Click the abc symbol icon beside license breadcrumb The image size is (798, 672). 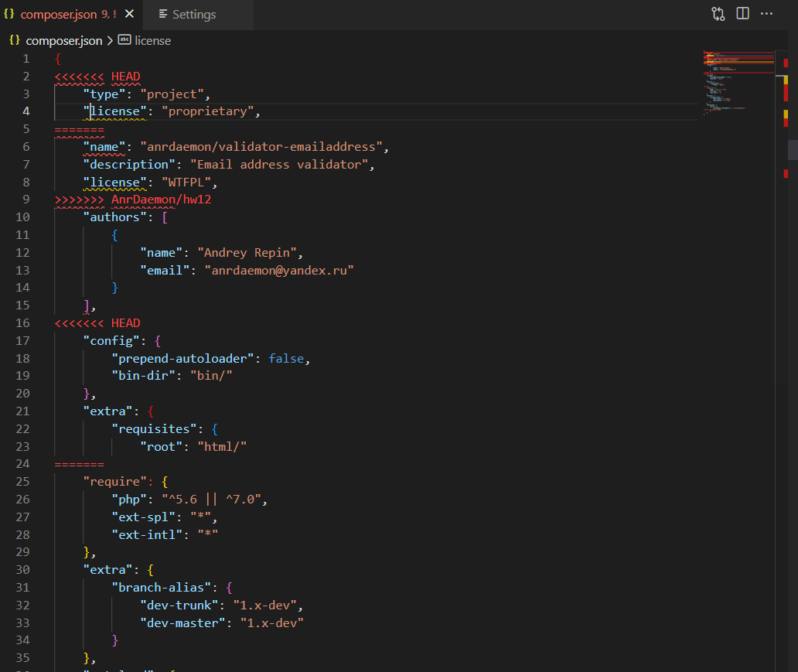point(124,40)
